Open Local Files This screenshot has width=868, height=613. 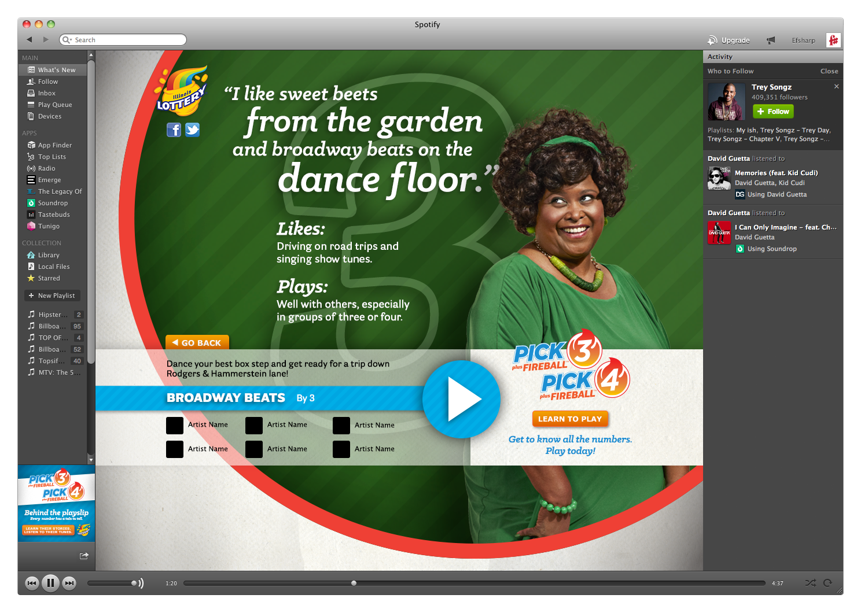[53, 267]
